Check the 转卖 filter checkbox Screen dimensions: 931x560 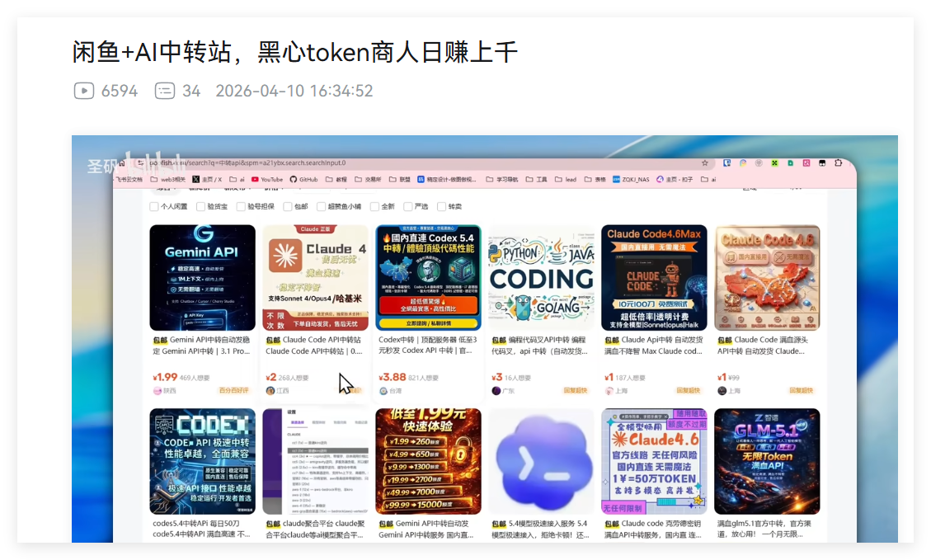[441, 207]
